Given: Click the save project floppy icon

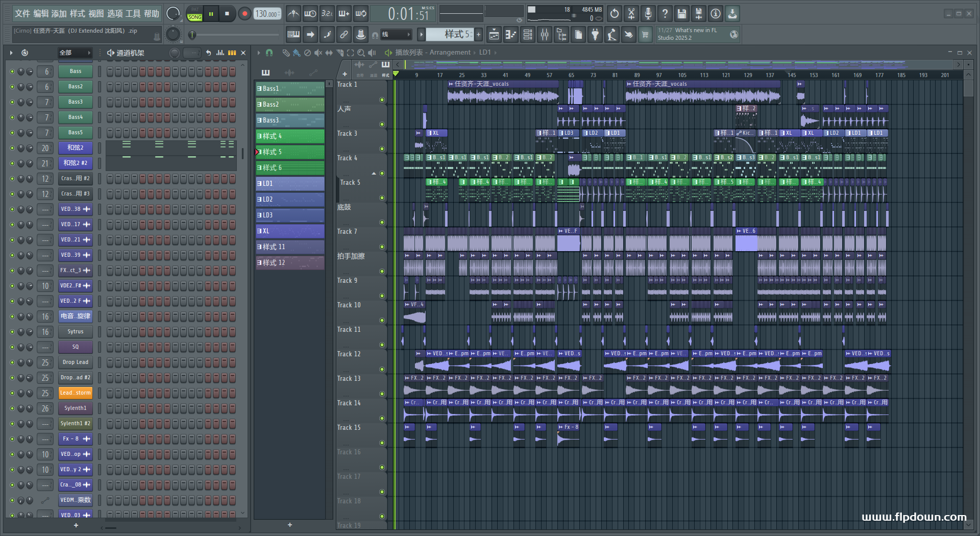Looking at the screenshot, I should pos(681,14).
